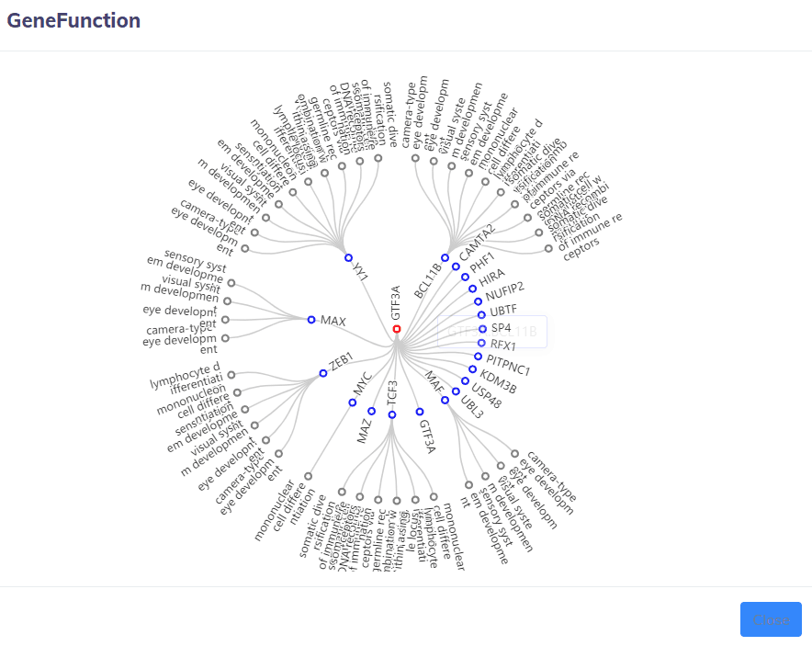Click the UBL3 blue node
The image size is (812, 646).
pyautogui.click(x=445, y=400)
